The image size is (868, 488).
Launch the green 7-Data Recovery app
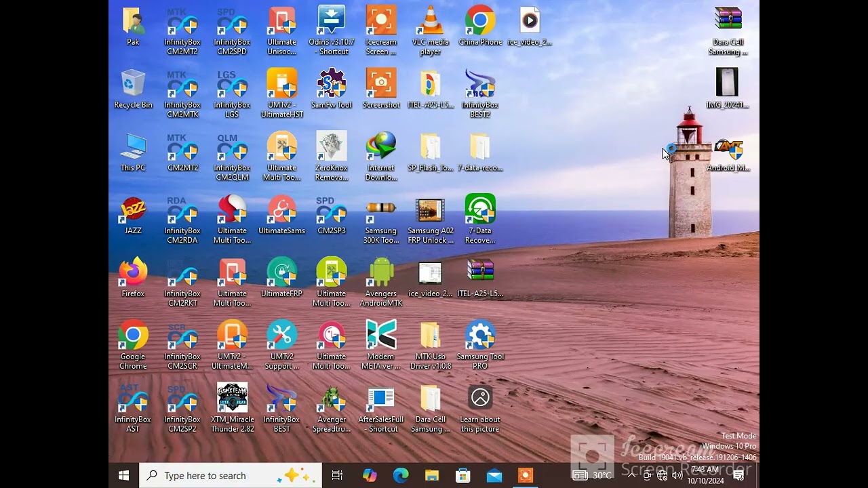click(479, 209)
